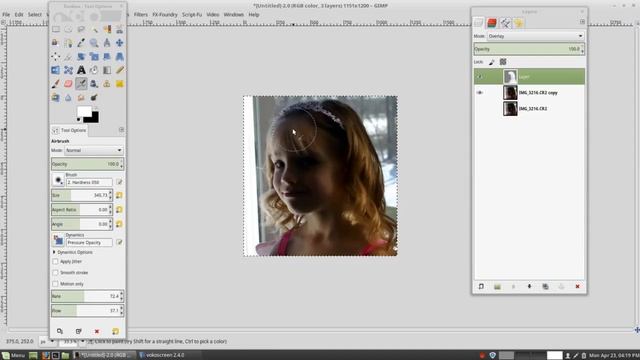
Task: Adjust the Airbrush Rate slider
Action: point(87,296)
